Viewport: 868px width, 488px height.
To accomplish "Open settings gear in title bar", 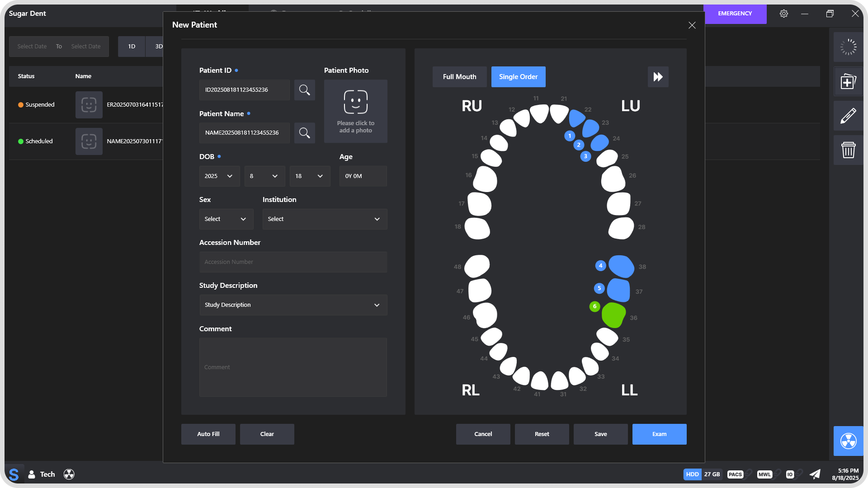I will [784, 14].
